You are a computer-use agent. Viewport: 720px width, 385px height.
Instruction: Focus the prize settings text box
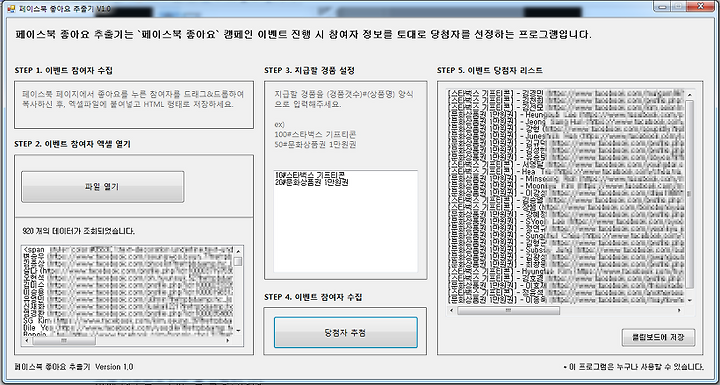coord(345,221)
